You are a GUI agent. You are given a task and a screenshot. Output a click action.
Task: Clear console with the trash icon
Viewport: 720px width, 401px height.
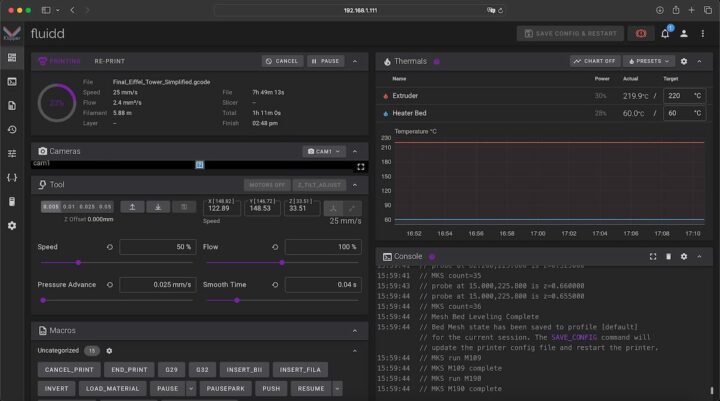pyautogui.click(x=668, y=257)
